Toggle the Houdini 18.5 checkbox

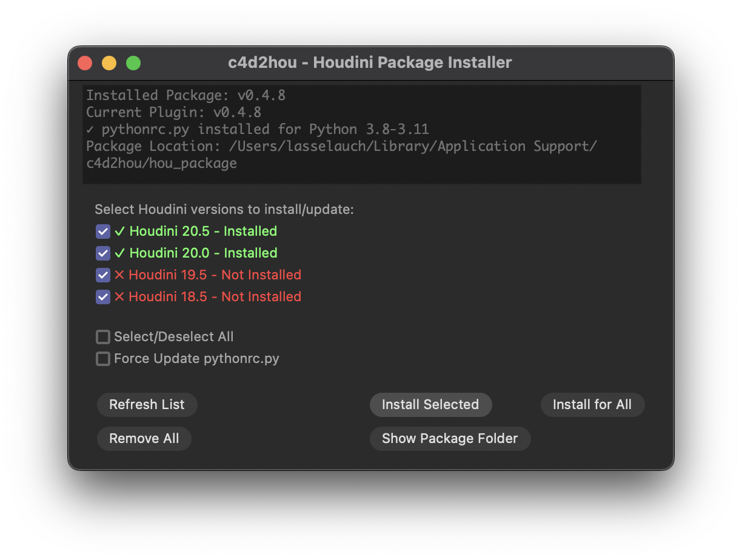click(x=103, y=297)
